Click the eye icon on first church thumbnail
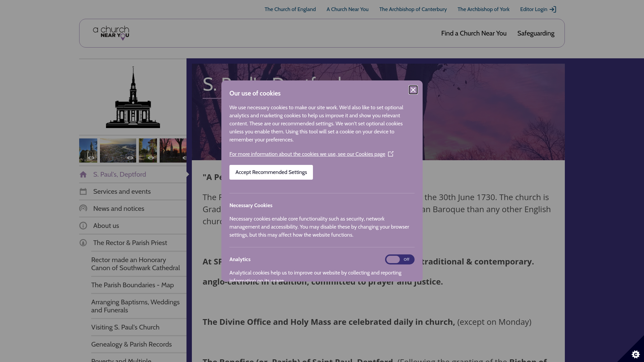This screenshot has width=644, height=362. (x=91, y=158)
